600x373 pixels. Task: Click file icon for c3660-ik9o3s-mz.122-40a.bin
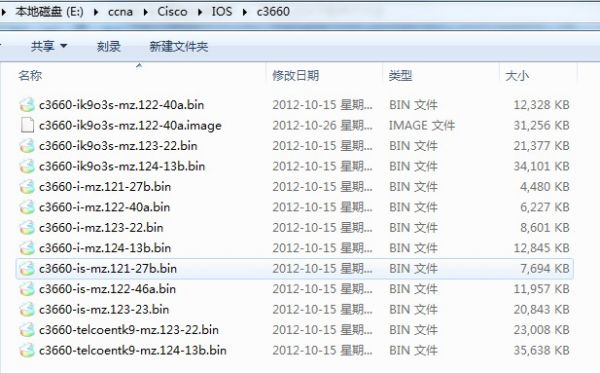27,105
